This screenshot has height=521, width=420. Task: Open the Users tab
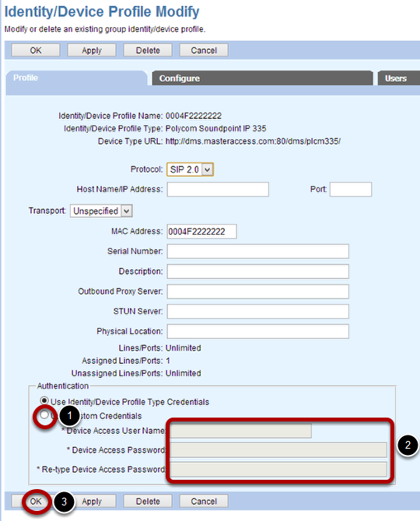click(399, 79)
